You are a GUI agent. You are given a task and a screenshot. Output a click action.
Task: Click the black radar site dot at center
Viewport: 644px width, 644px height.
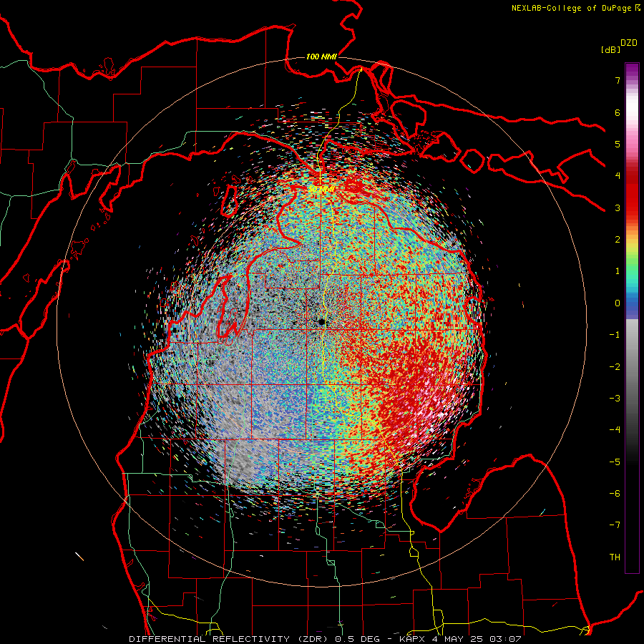(x=321, y=321)
